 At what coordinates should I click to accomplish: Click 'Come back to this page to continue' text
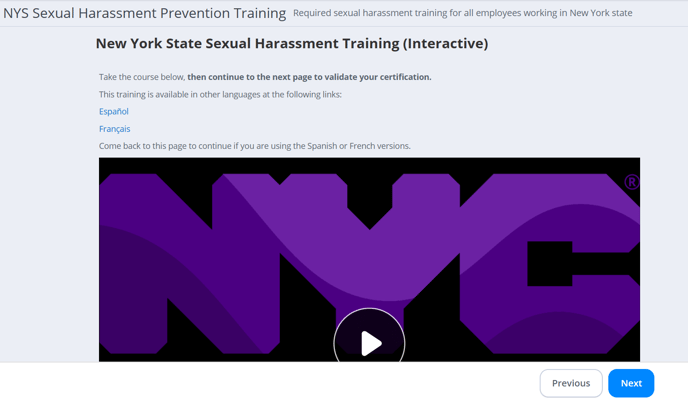tap(254, 146)
